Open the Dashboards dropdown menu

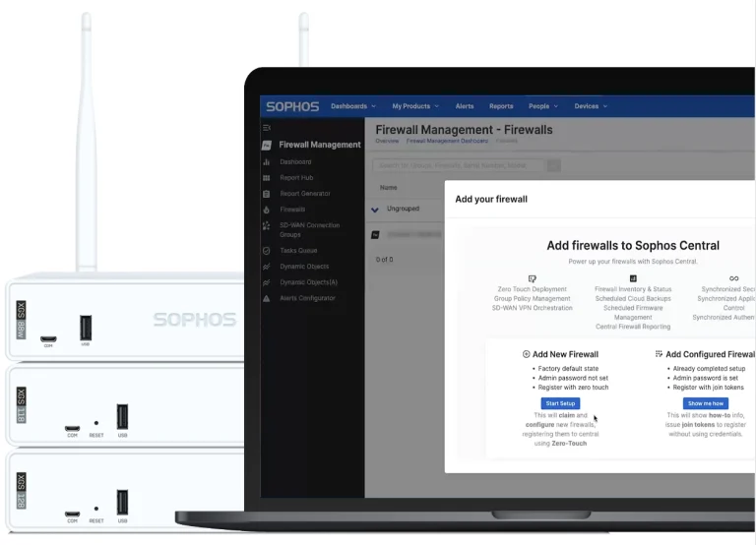click(353, 106)
